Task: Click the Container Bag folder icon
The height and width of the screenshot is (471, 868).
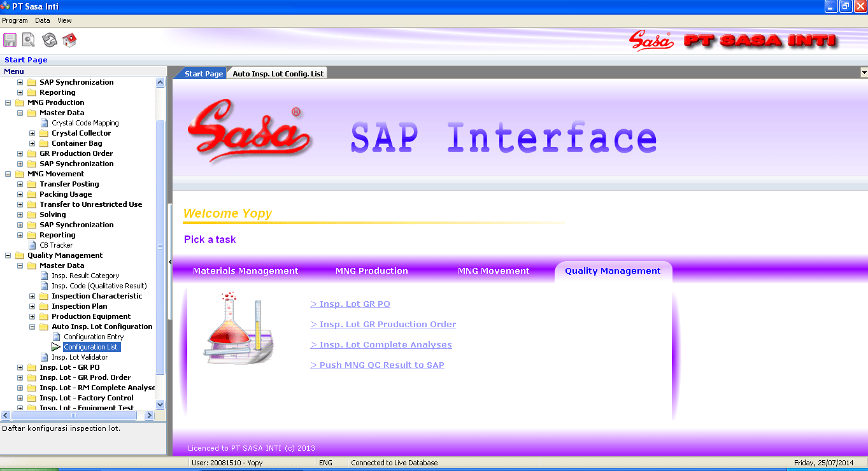Action: pos(44,143)
